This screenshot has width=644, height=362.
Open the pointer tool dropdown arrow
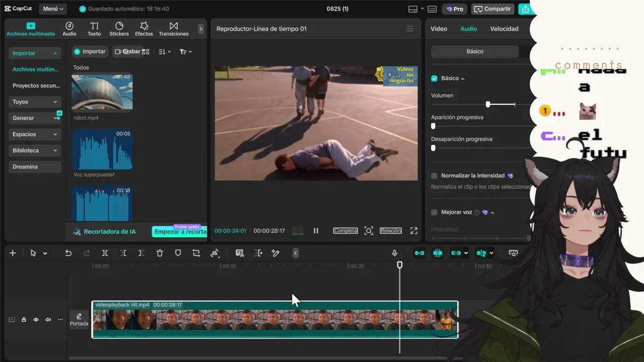[45, 253]
